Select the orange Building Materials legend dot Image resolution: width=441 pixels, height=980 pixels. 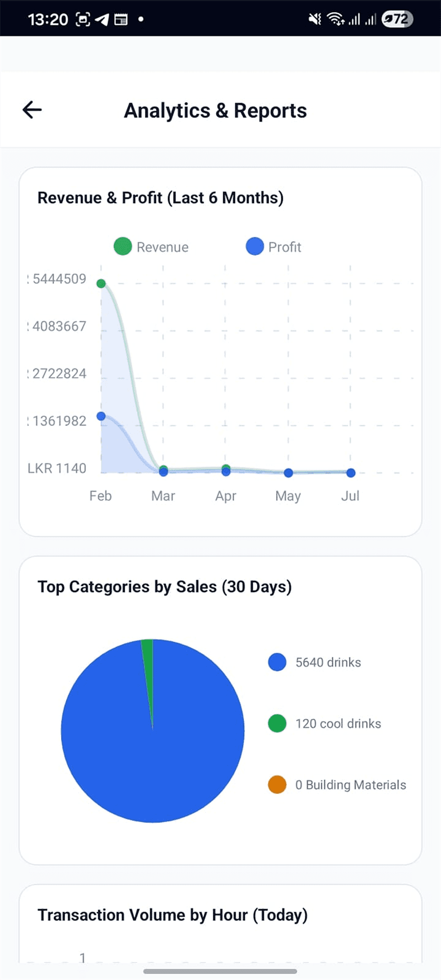pyautogui.click(x=277, y=784)
